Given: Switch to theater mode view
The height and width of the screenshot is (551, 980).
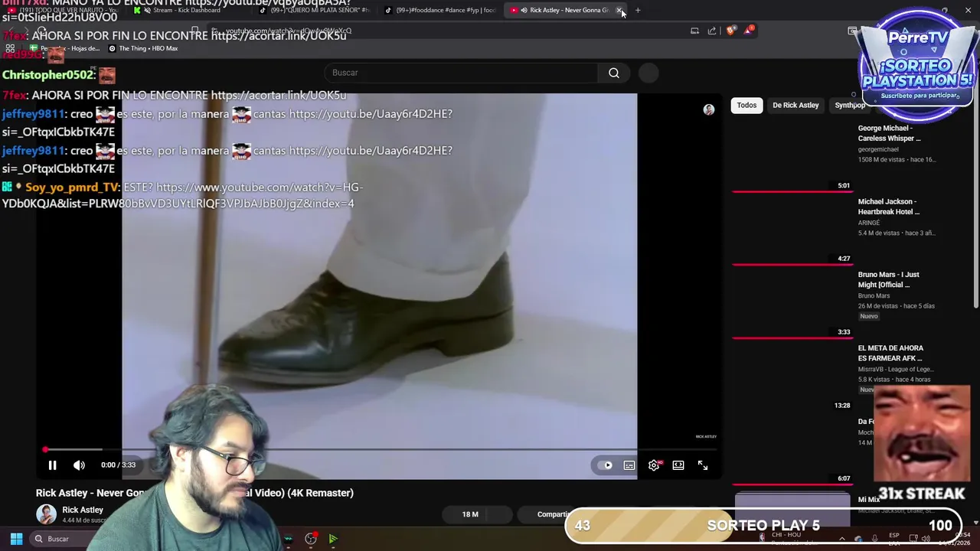Looking at the screenshot, I should [x=678, y=465].
